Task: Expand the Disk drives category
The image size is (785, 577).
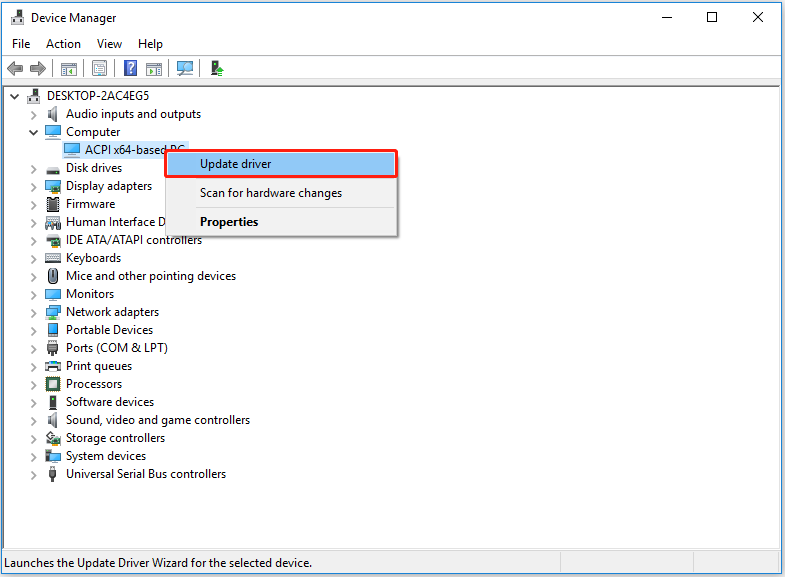Action: pos(34,168)
